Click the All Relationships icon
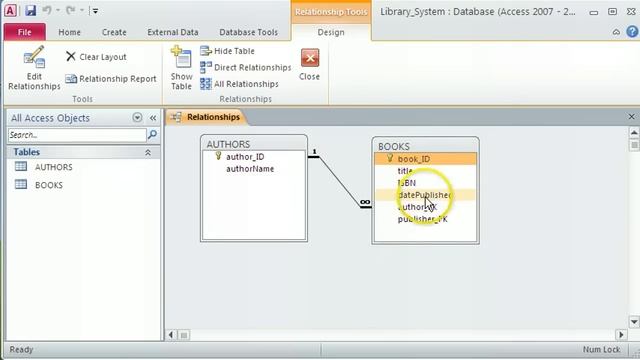This screenshot has width=640, height=360. pos(206,84)
